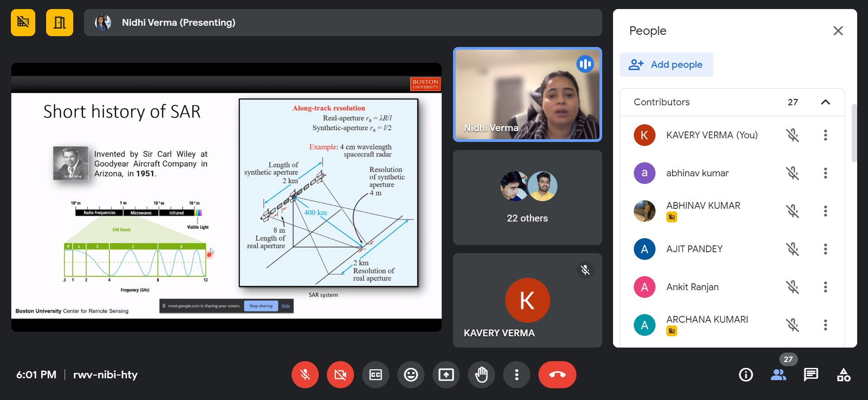Click the Add people button
Viewport: 868px width, 400px height.
pos(666,65)
